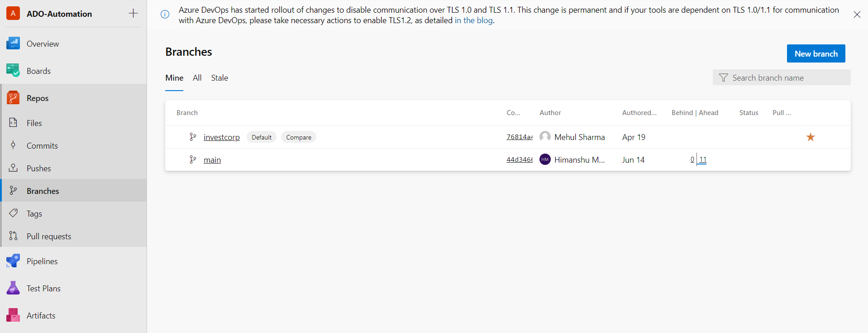Click the Branches icon in the sidebar
This screenshot has width=868, height=333.
pos(14,191)
